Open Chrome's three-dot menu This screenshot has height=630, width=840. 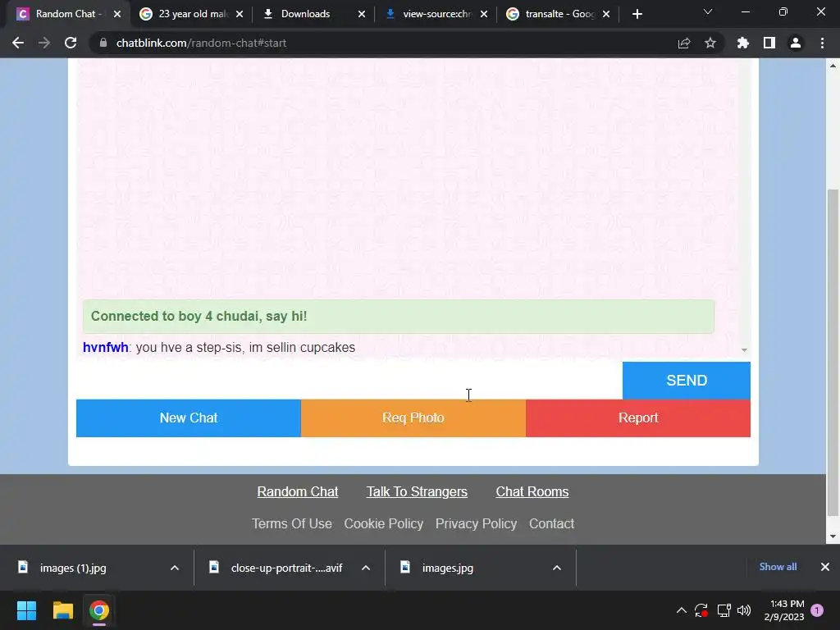pyautogui.click(x=822, y=43)
